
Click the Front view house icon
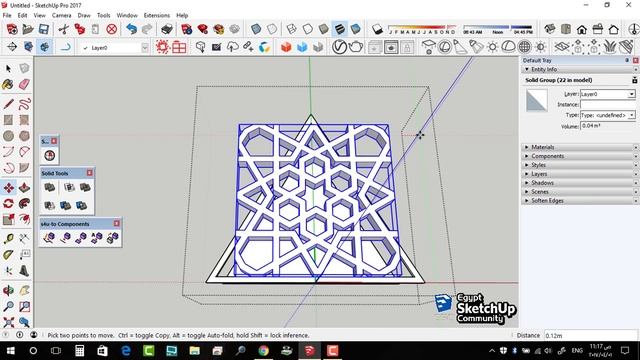(x=582, y=29)
